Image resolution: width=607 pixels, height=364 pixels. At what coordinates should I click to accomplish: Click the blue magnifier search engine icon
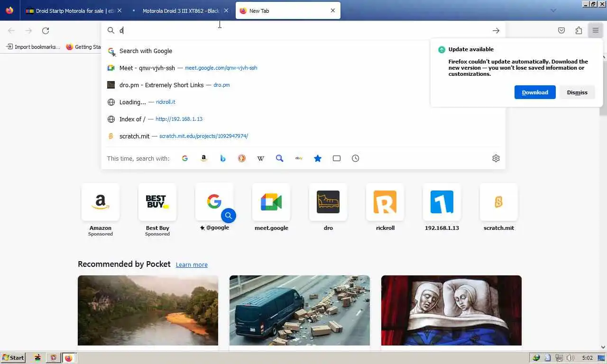[x=280, y=158]
